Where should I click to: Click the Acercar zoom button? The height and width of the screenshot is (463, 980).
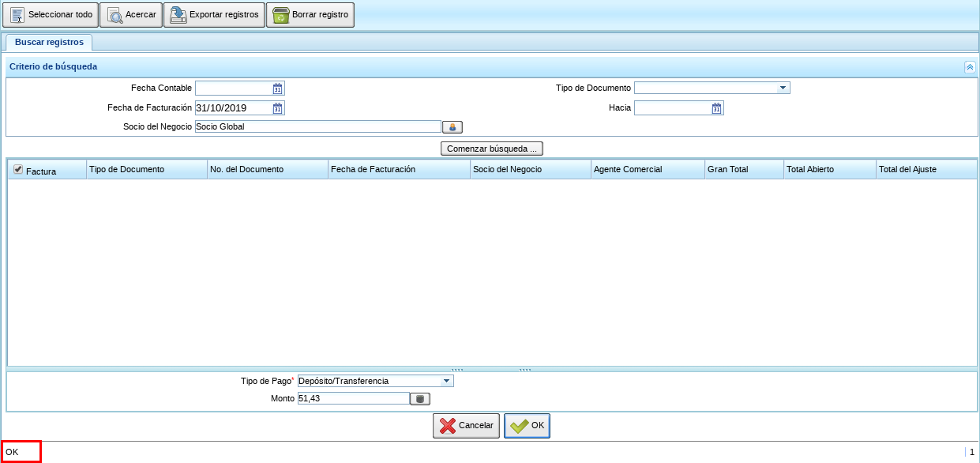tap(131, 15)
